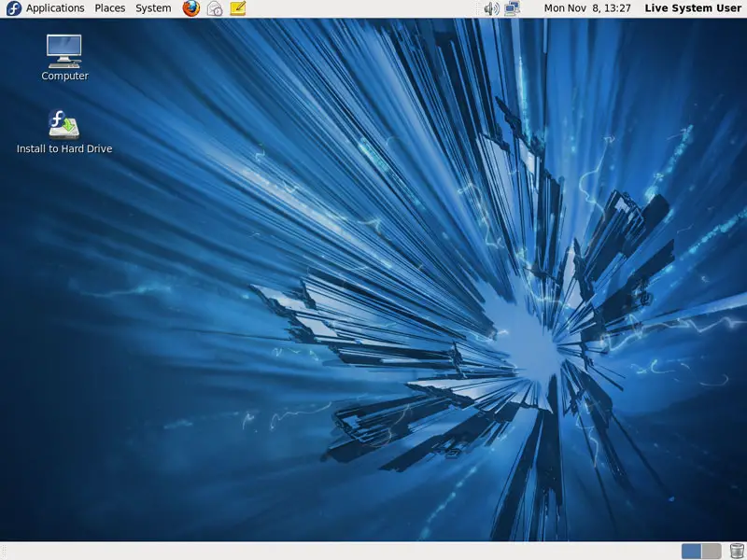Open the System menu
747x560 pixels.
(153, 8)
